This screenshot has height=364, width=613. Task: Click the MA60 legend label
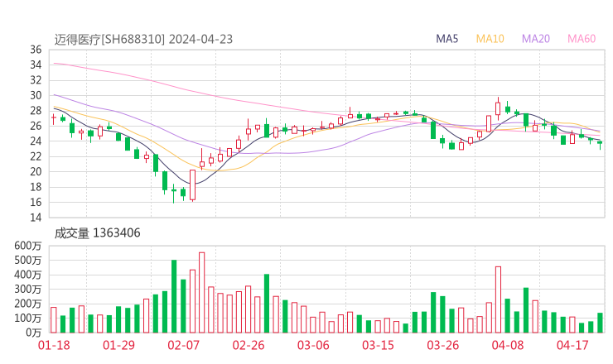[582, 39]
